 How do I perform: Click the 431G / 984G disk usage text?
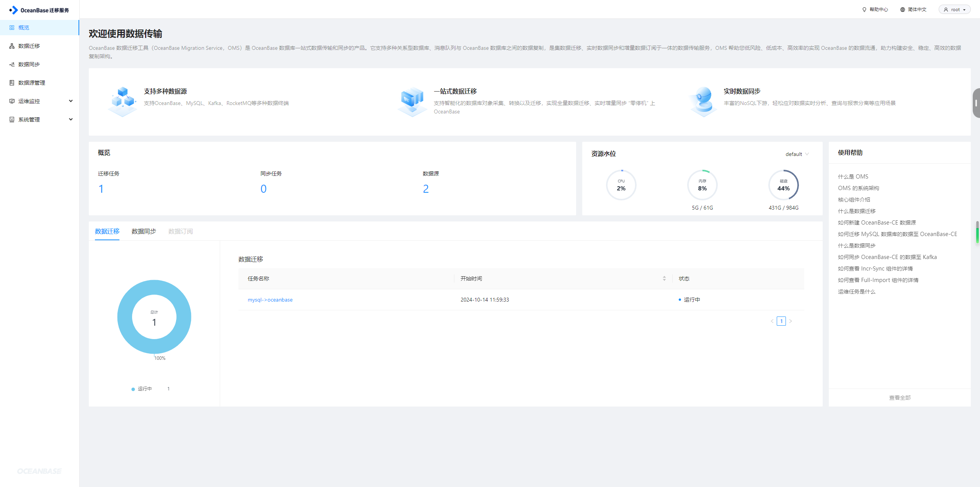[x=784, y=208]
